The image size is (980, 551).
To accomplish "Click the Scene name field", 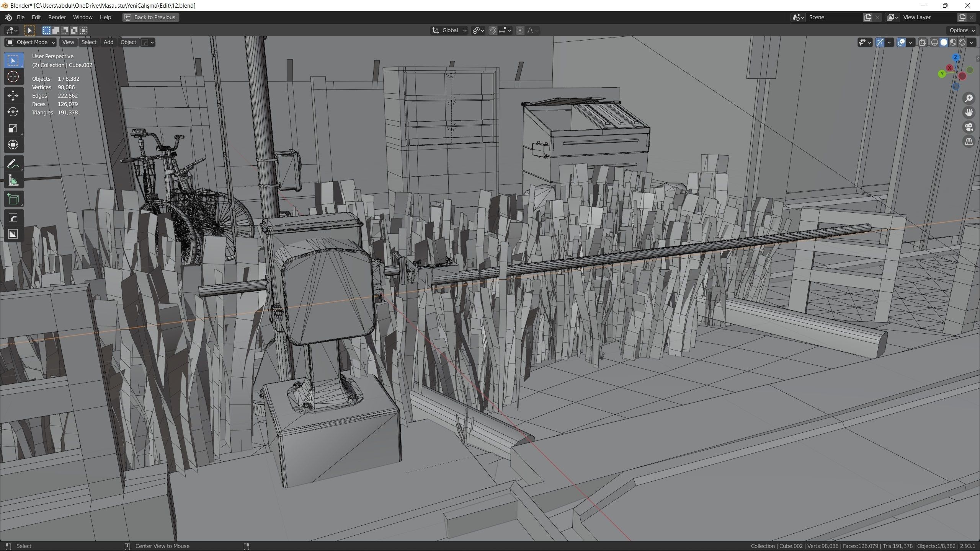I will tap(835, 17).
